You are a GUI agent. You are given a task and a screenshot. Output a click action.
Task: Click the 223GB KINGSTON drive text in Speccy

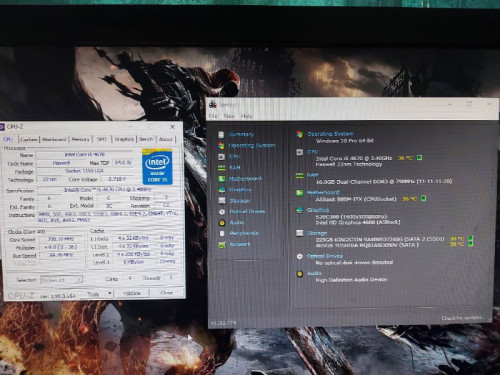coord(380,239)
